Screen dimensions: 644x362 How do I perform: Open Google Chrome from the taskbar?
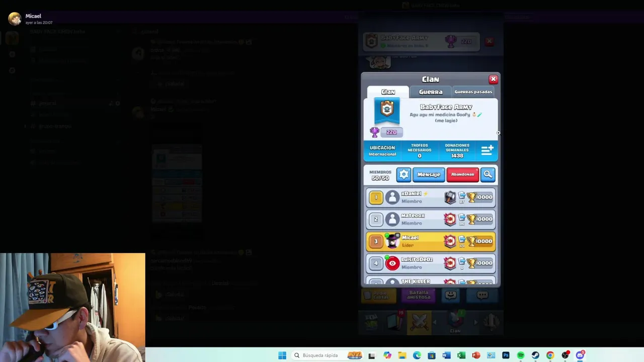pos(550,355)
